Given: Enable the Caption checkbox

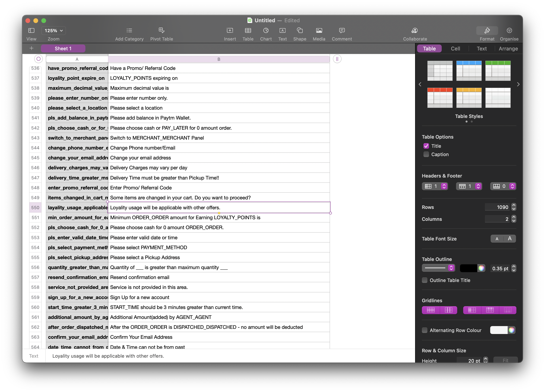Looking at the screenshot, I should point(426,154).
